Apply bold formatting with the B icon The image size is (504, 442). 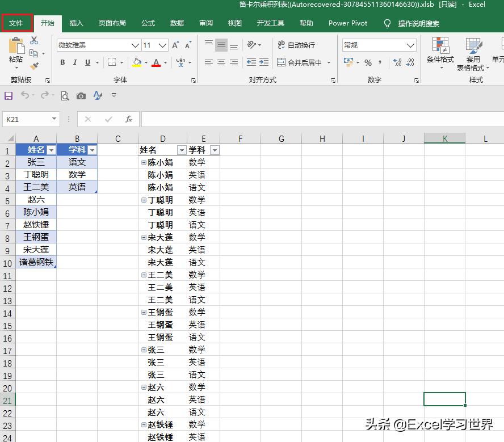pos(62,62)
